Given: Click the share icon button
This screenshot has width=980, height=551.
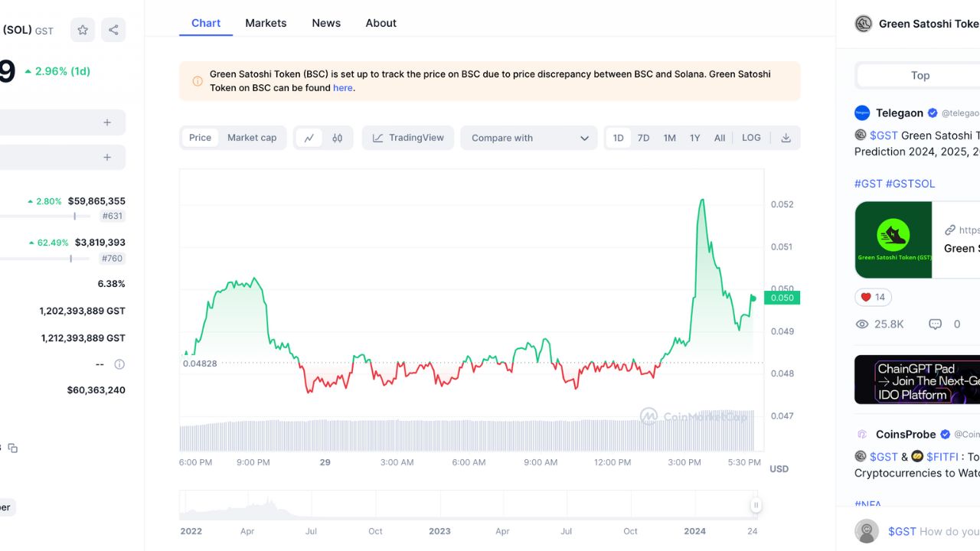Looking at the screenshot, I should pyautogui.click(x=113, y=30).
